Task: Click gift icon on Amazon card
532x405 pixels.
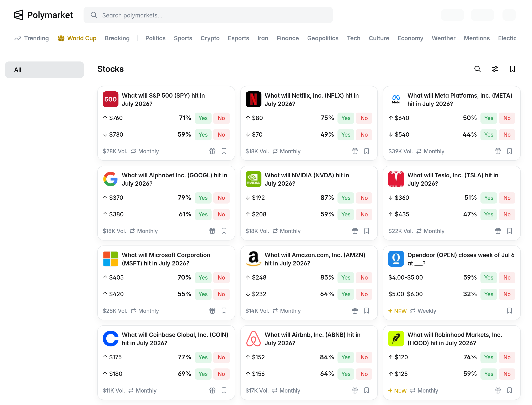Action: tap(355, 311)
